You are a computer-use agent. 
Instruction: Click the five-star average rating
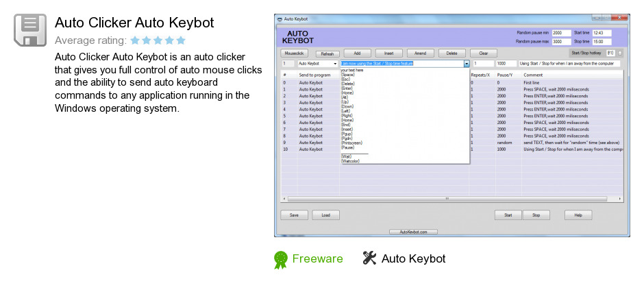click(x=158, y=40)
